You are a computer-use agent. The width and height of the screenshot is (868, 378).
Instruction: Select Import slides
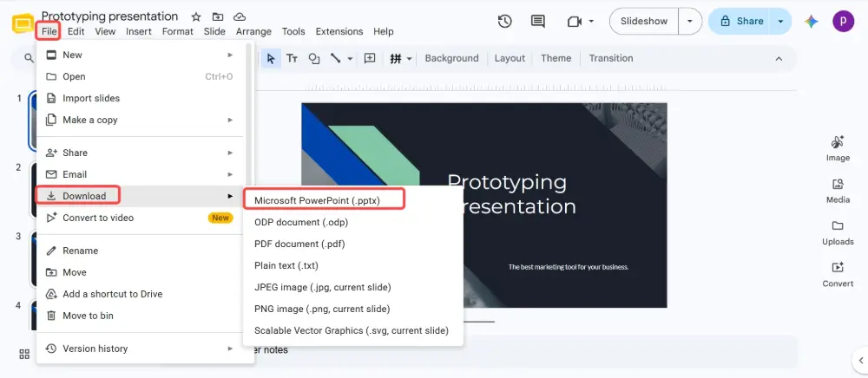[x=140, y=98]
